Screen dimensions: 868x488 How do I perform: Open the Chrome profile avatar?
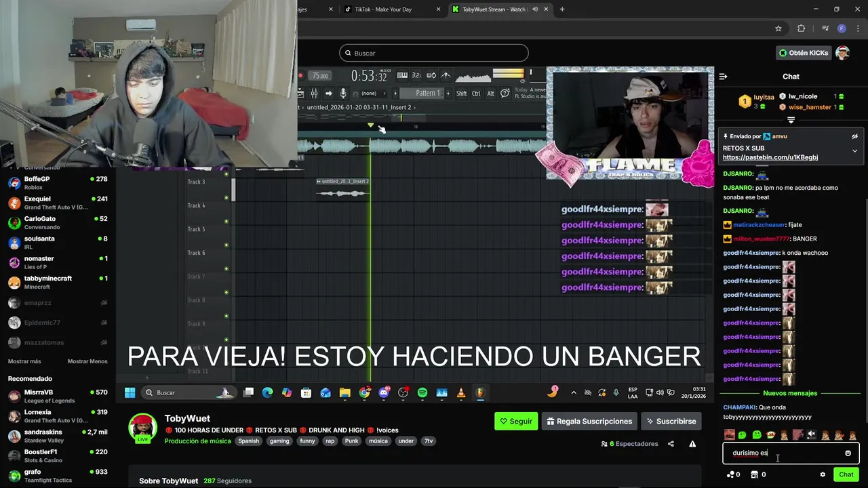pos(842,28)
